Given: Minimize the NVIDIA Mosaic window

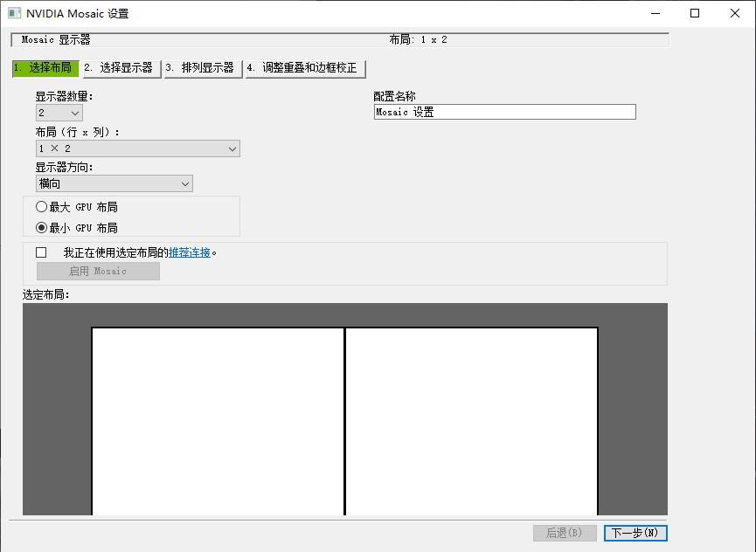Looking at the screenshot, I should click(655, 13).
